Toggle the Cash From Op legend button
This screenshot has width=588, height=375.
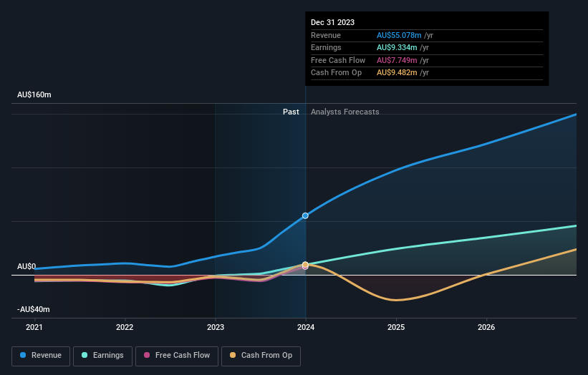[261, 356]
